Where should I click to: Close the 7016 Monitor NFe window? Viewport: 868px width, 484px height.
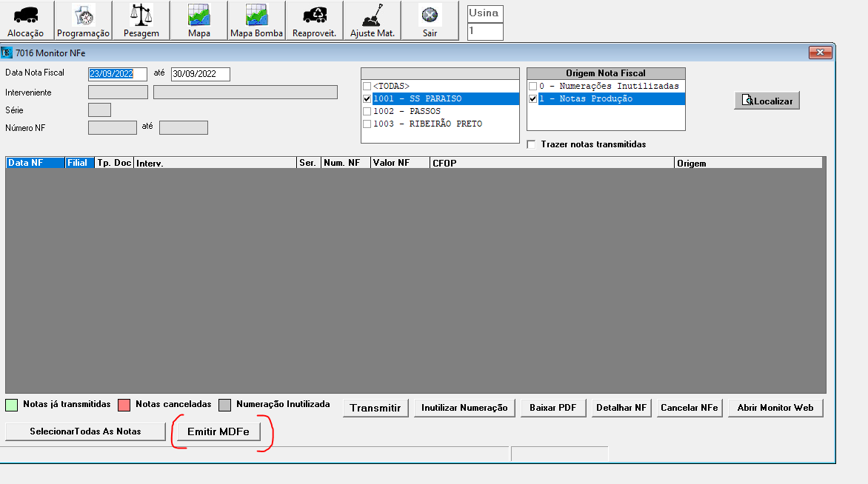click(x=820, y=53)
